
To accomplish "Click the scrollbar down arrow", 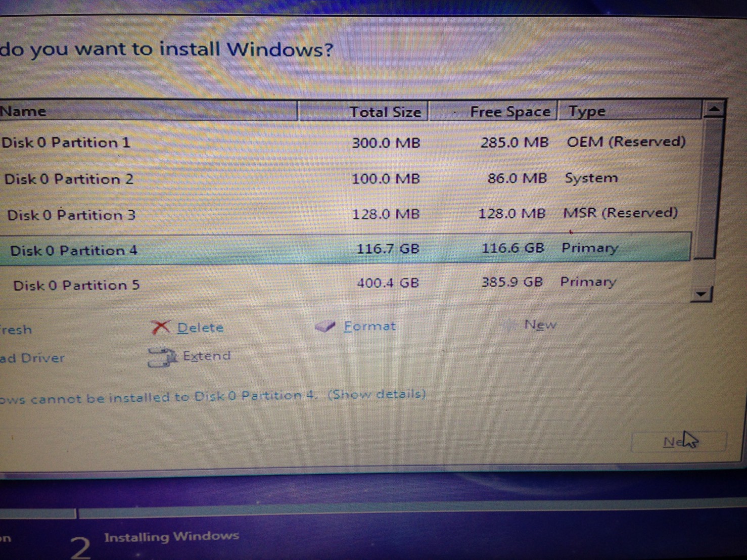I will [x=701, y=294].
